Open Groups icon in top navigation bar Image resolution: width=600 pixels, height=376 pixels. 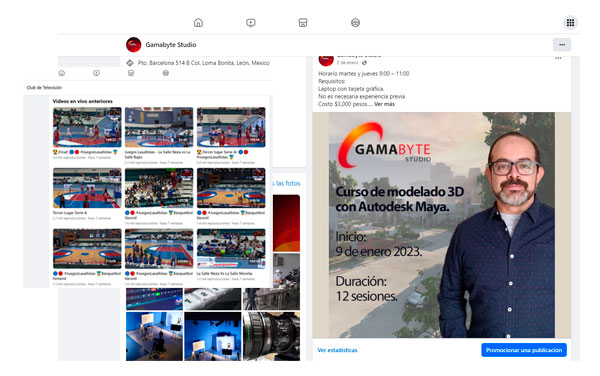[355, 23]
